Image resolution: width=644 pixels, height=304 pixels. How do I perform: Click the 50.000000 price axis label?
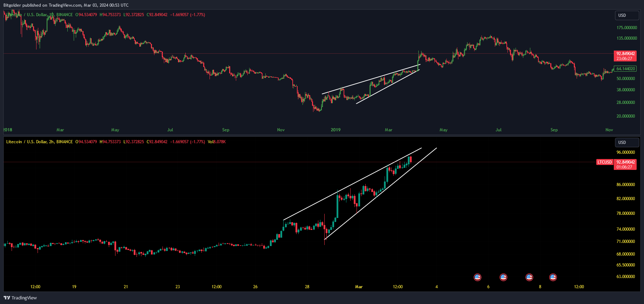coord(626,79)
